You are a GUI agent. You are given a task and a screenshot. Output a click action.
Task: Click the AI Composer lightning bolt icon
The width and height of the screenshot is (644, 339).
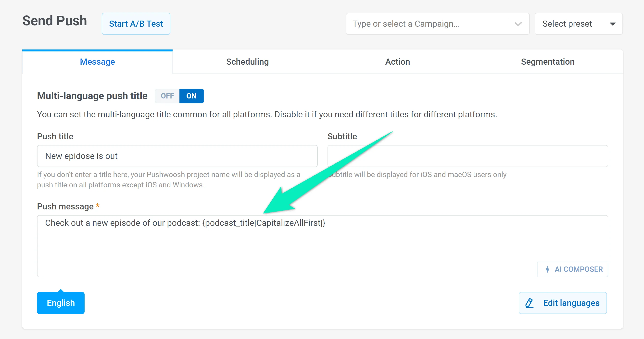(x=547, y=269)
